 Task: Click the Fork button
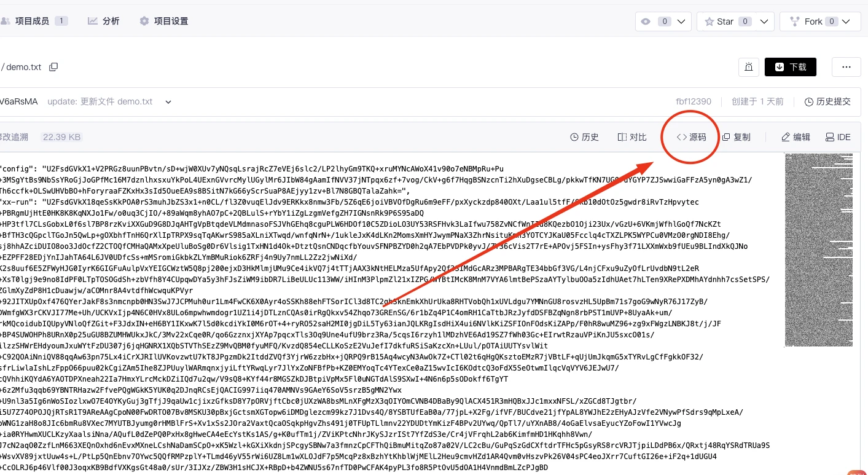coord(807,22)
